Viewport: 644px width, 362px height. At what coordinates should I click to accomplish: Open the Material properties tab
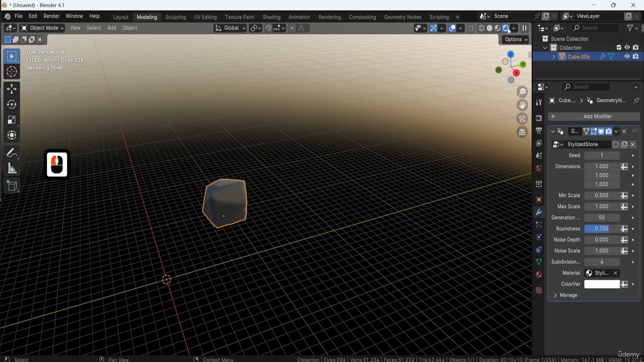(x=539, y=275)
